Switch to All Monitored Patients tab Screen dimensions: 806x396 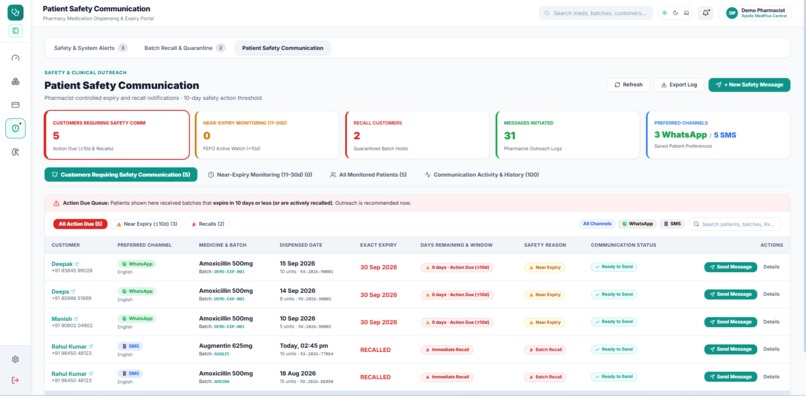click(369, 175)
